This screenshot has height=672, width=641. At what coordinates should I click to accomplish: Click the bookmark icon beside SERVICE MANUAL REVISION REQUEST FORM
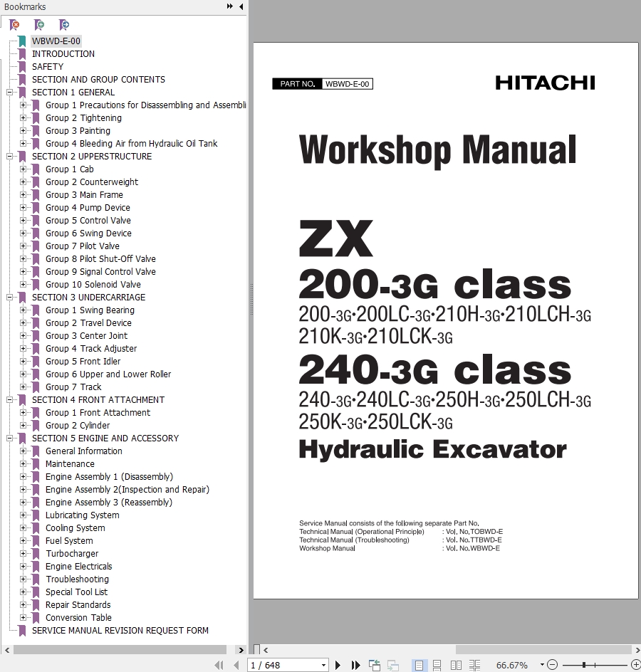[x=22, y=631]
